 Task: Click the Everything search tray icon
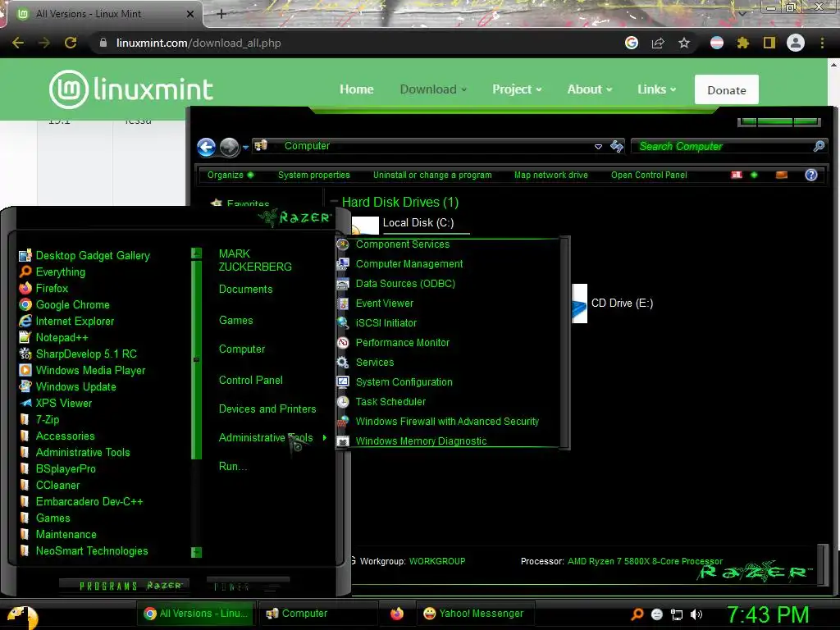click(x=637, y=614)
